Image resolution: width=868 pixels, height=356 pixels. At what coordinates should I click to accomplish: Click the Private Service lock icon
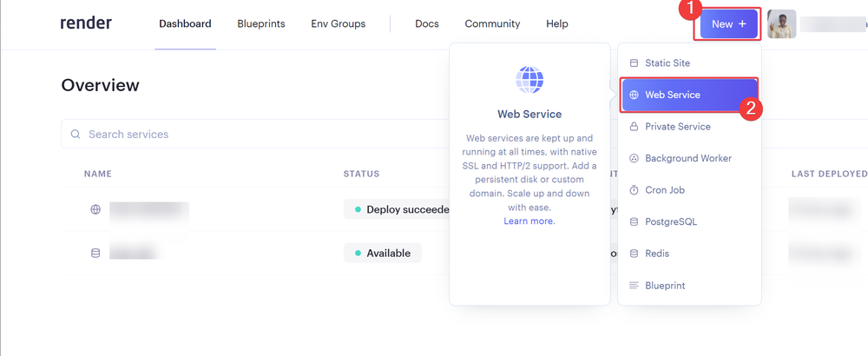(634, 127)
